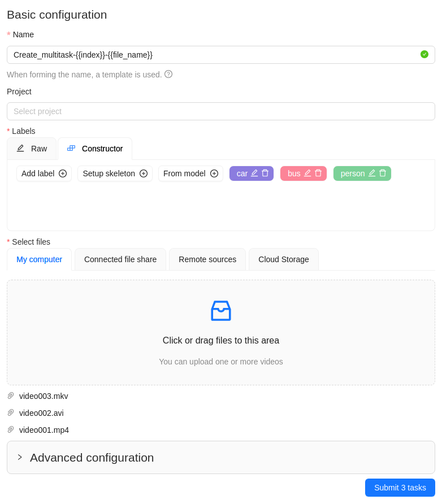The image size is (442, 504).
Task: Switch to the Remote sources tab
Action: (207, 259)
